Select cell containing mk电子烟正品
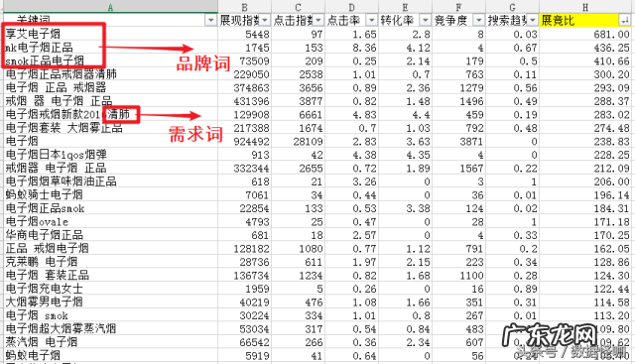This screenshot has width=635, height=364. (110, 48)
